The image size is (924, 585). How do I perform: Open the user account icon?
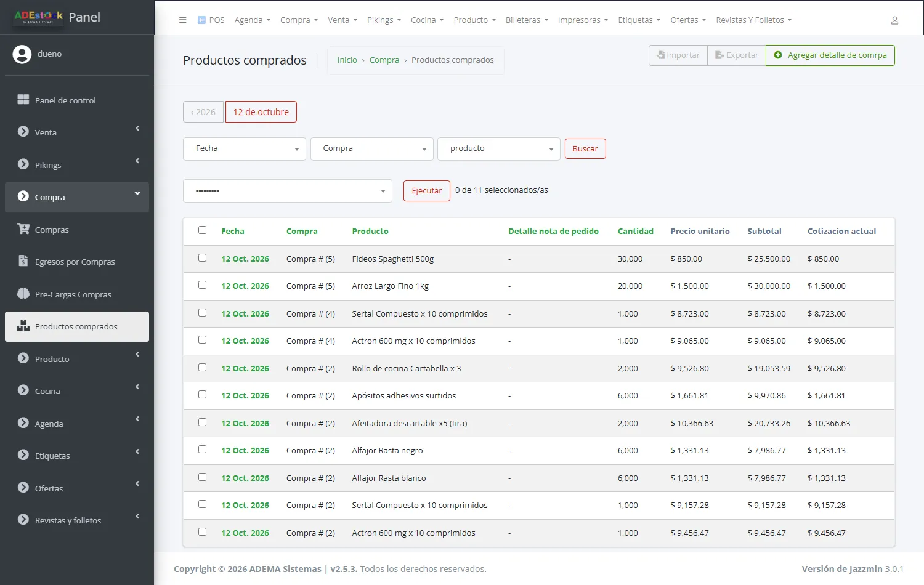point(894,20)
